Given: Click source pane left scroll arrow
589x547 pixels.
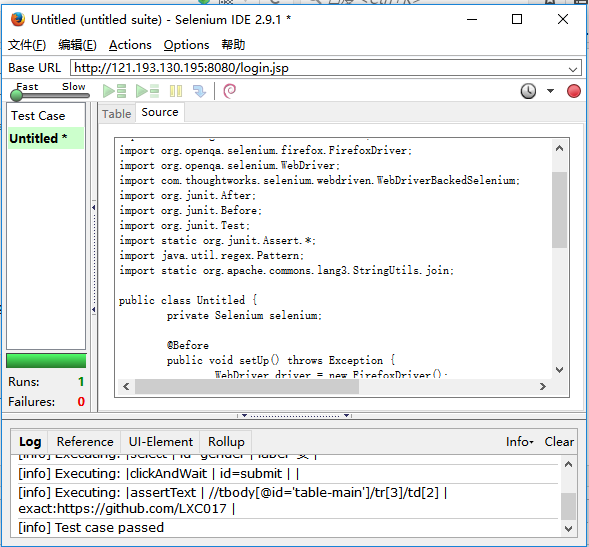Looking at the screenshot, I should click(x=126, y=387).
